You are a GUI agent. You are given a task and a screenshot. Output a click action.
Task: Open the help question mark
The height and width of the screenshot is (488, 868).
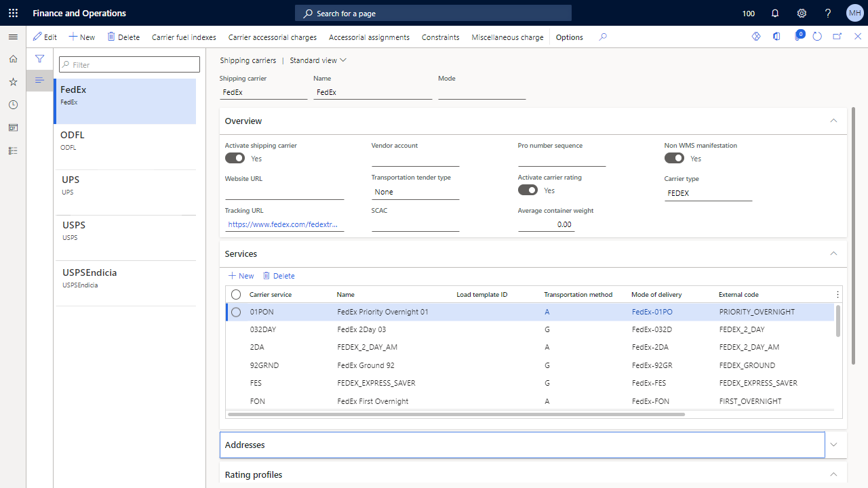(x=828, y=13)
